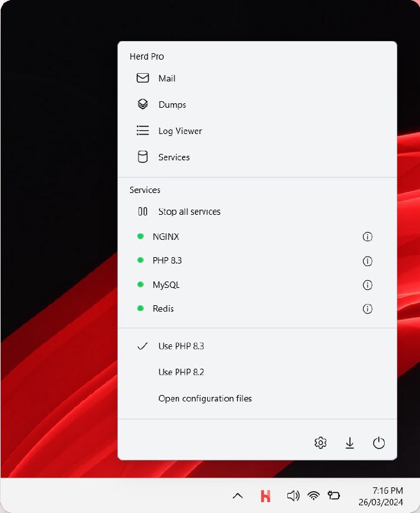Open Herd settings via the gear icon
Viewport: 420px width, 513px height.
[x=320, y=442]
